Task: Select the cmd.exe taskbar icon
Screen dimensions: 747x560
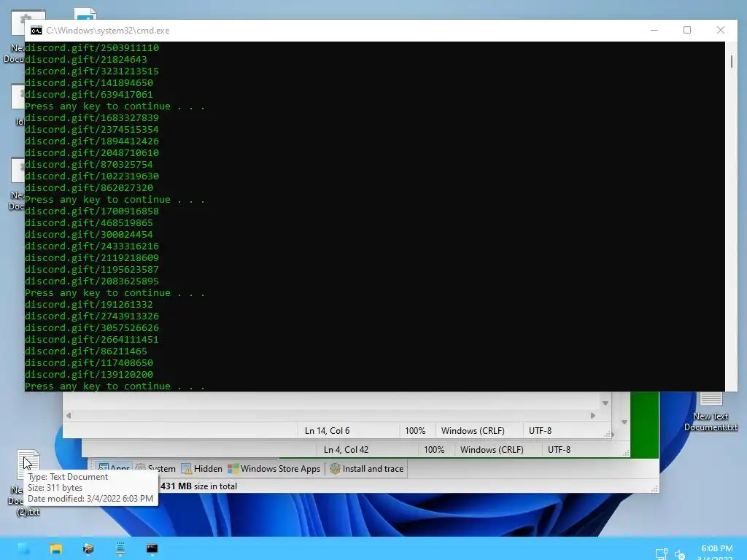Action: [x=152, y=548]
